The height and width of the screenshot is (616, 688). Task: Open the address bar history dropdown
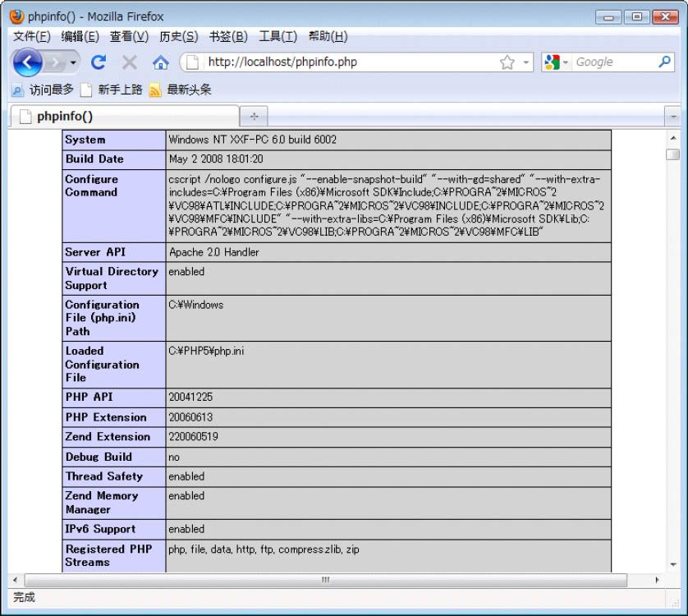tap(525, 62)
